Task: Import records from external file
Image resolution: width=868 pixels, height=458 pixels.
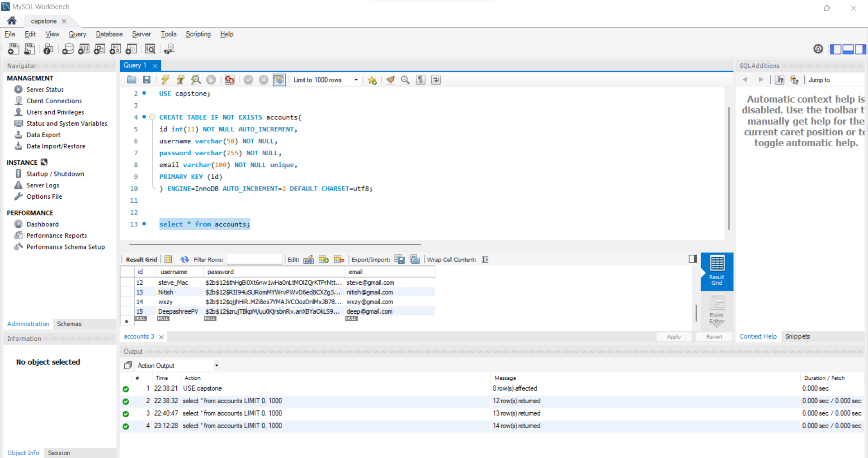Action: pyautogui.click(x=415, y=259)
